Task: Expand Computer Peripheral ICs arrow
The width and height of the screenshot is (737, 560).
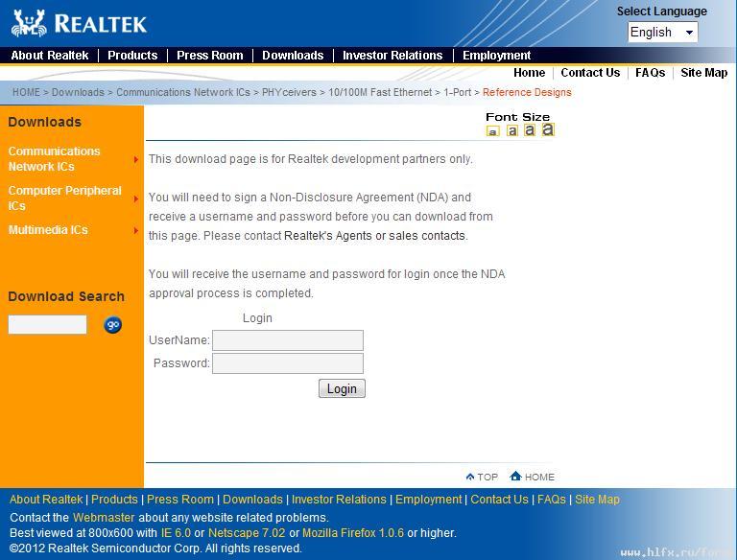Action: coord(136,198)
